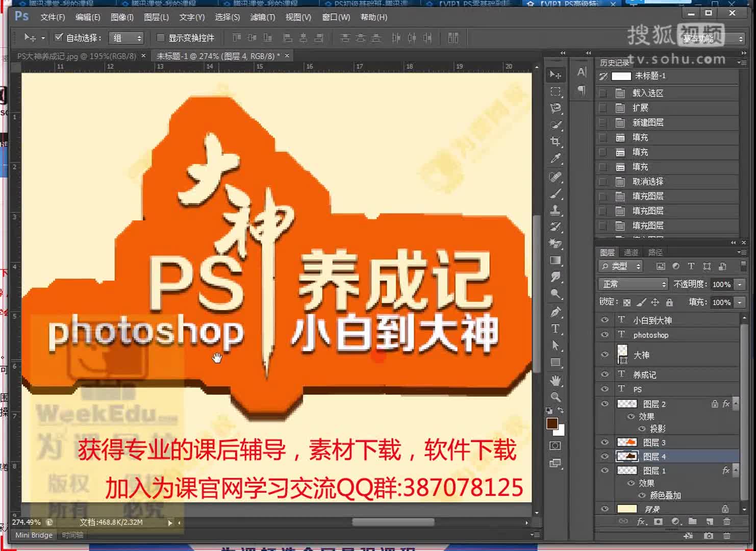Open the 图像(I) menu

(x=122, y=17)
